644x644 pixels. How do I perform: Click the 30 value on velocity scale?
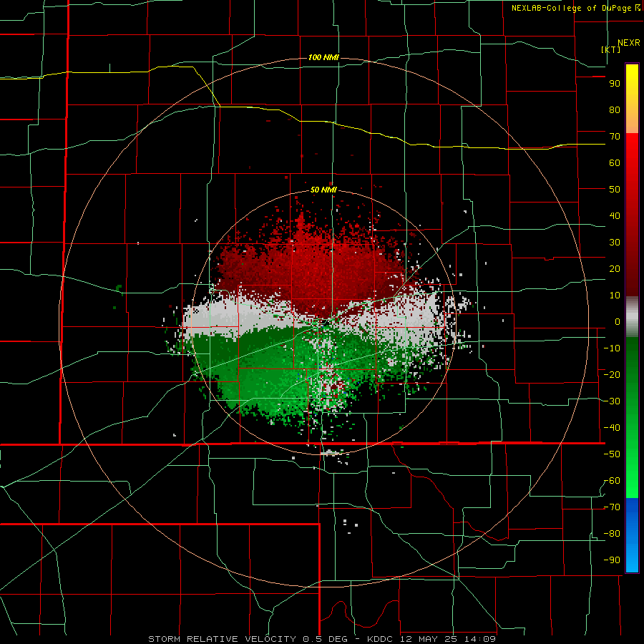tap(615, 243)
